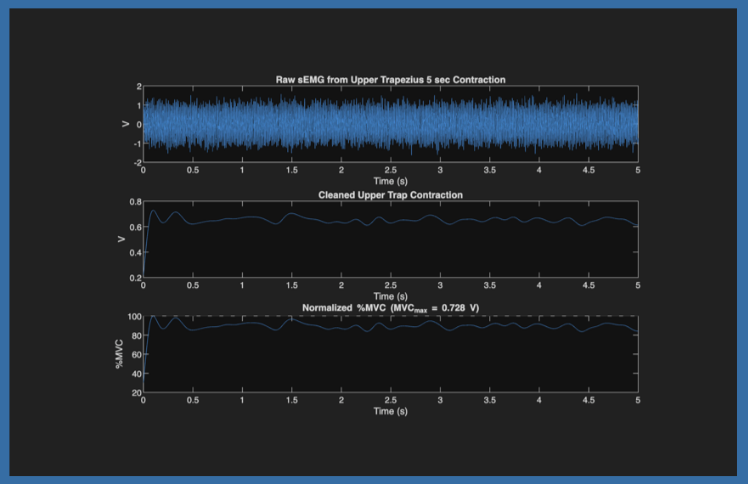
Task: Click the 0.2 y-axis tick in middle plot
Action: pos(133,278)
